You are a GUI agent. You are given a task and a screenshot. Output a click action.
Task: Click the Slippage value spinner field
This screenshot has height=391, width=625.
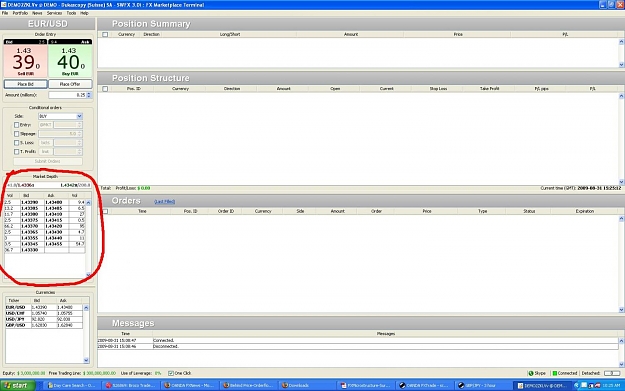[x=60, y=134]
